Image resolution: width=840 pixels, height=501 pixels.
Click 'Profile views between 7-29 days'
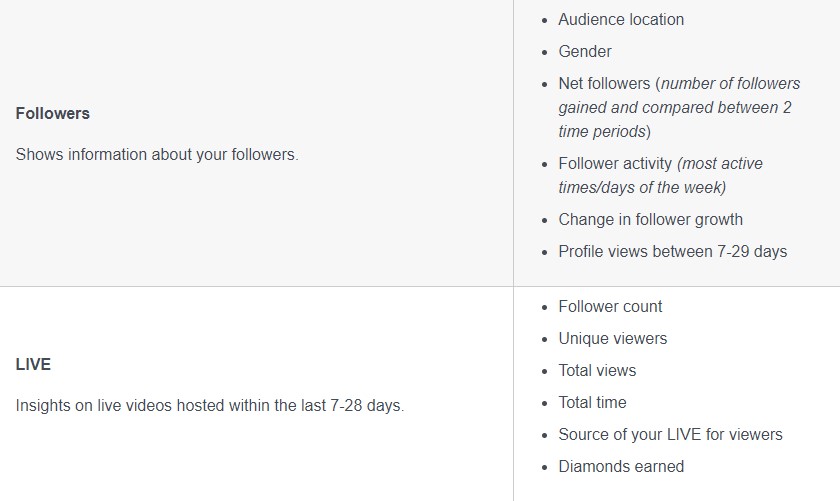coord(672,252)
